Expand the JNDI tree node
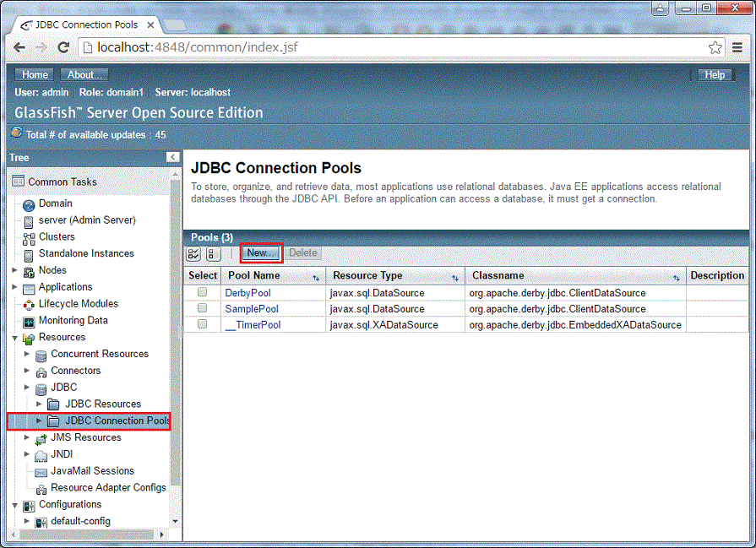The width and height of the screenshot is (756, 548). [x=27, y=454]
